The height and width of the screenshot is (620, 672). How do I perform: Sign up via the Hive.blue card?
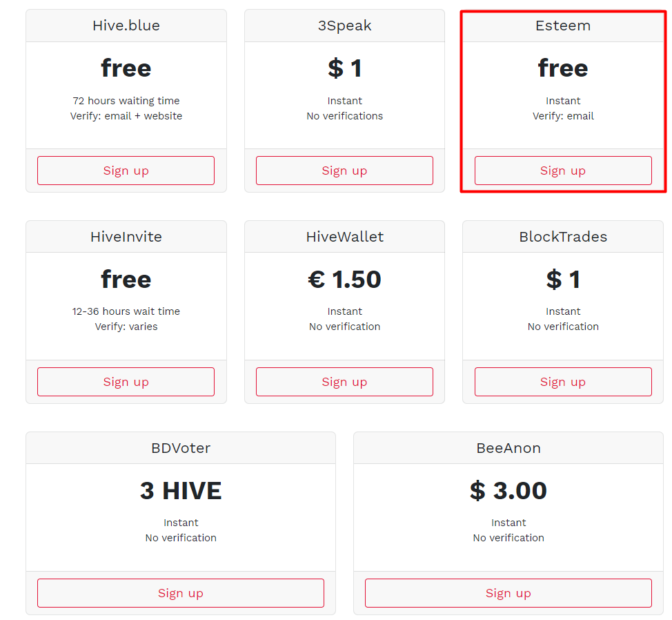tap(126, 171)
